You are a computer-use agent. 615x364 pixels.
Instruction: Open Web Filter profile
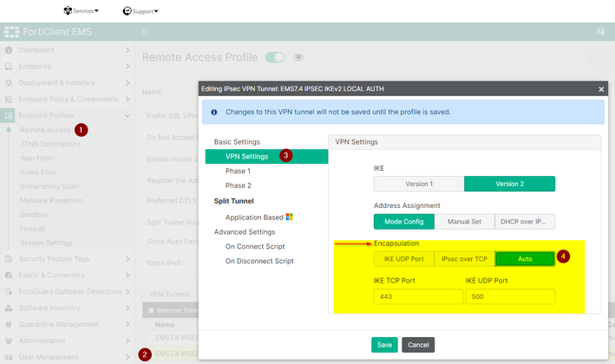pos(36,159)
